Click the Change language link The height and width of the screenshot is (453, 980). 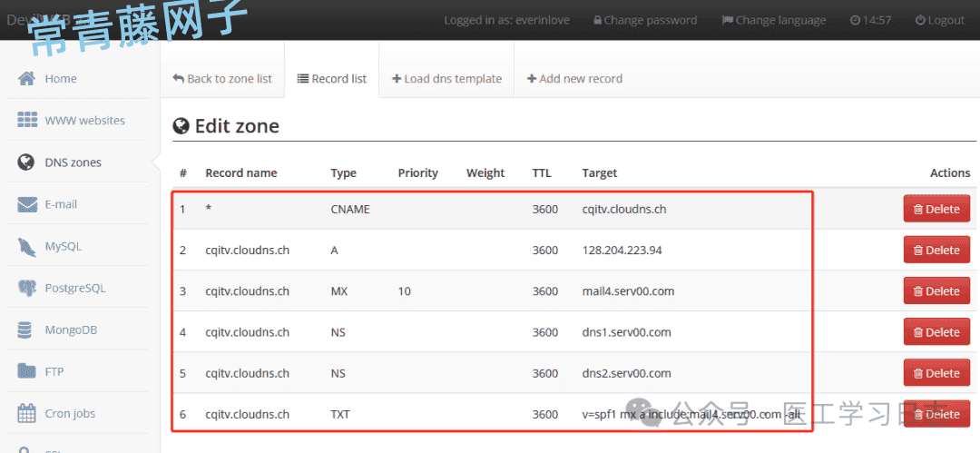click(x=774, y=20)
